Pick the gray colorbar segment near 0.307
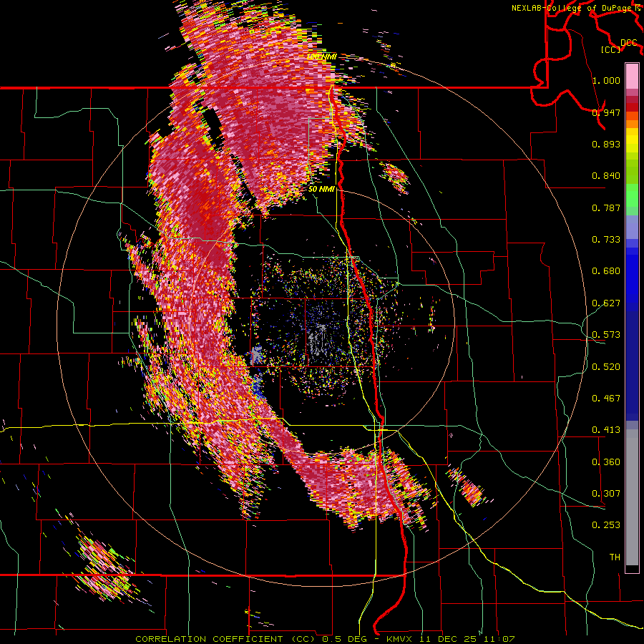This screenshot has height=644, width=644. pyautogui.click(x=632, y=497)
